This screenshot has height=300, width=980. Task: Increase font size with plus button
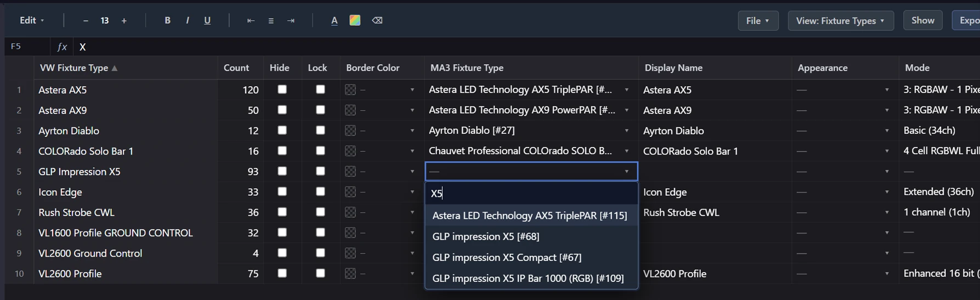(x=124, y=21)
